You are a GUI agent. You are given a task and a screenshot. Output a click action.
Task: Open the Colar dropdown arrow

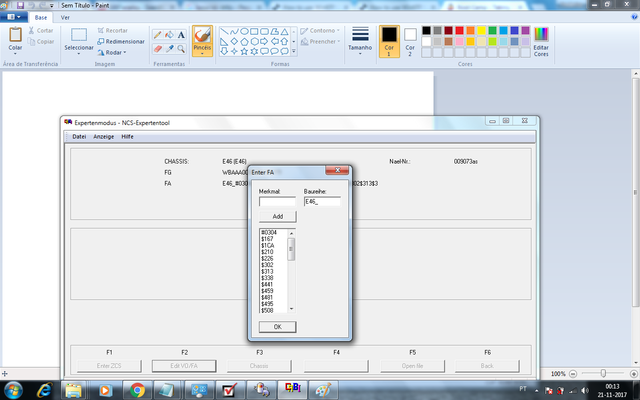pyautogui.click(x=15, y=54)
